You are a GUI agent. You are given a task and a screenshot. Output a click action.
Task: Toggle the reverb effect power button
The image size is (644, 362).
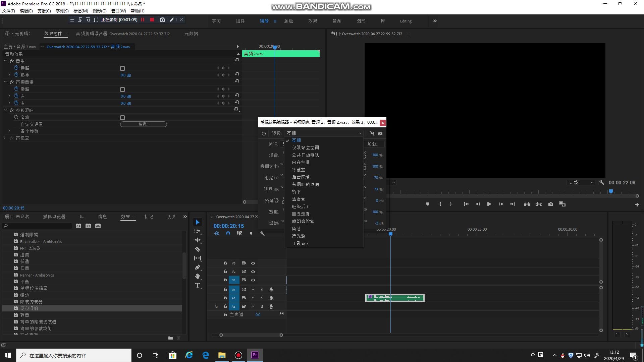coord(264,133)
